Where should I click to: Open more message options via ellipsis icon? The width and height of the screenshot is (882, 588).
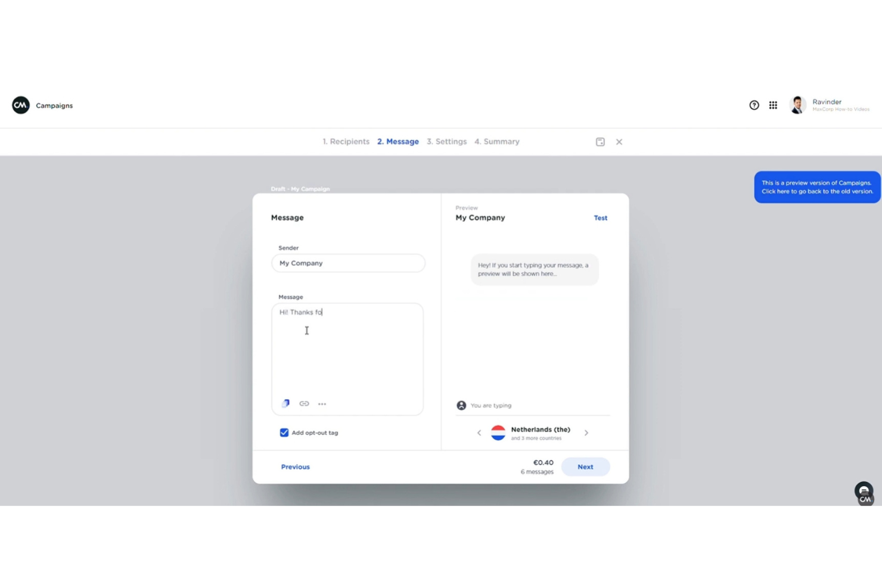pos(322,403)
